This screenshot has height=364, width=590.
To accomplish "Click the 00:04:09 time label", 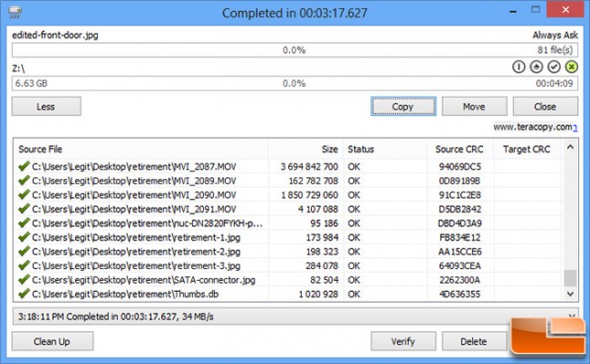I will tap(554, 83).
